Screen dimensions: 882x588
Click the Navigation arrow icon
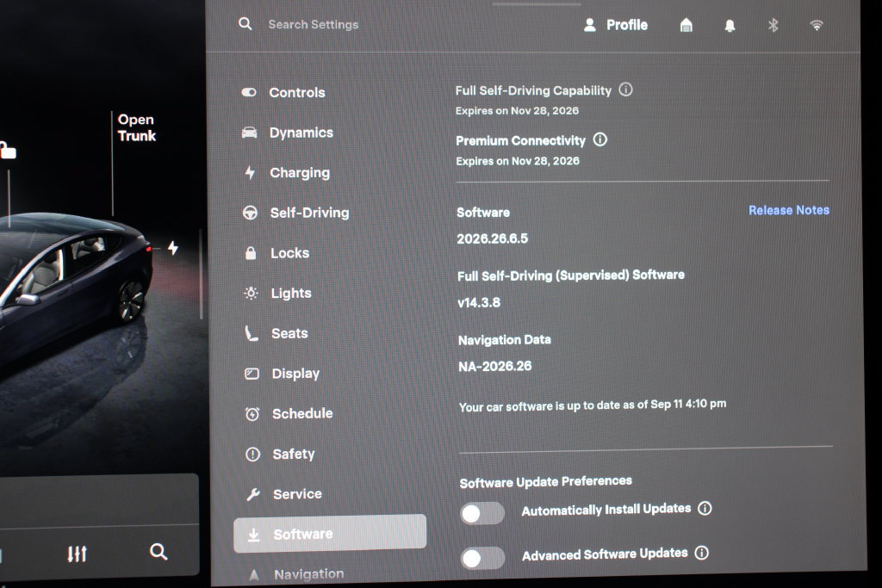[x=254, y=574]
